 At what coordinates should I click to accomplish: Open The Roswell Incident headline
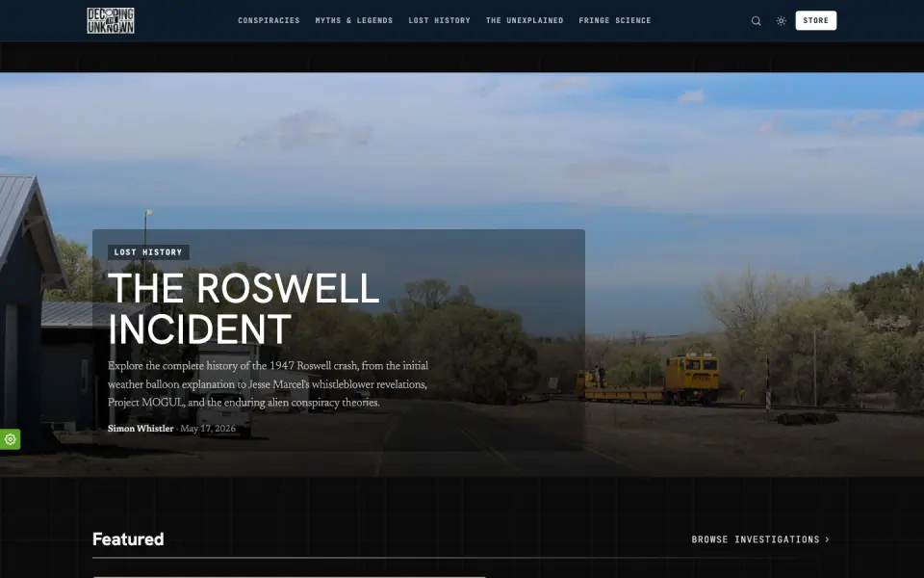(x=244, y=308)
